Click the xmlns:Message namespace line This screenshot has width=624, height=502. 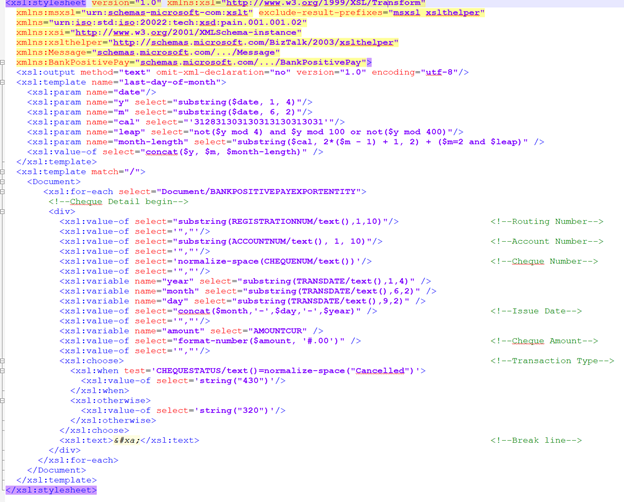pyautogui.click(x=148, y=53)
